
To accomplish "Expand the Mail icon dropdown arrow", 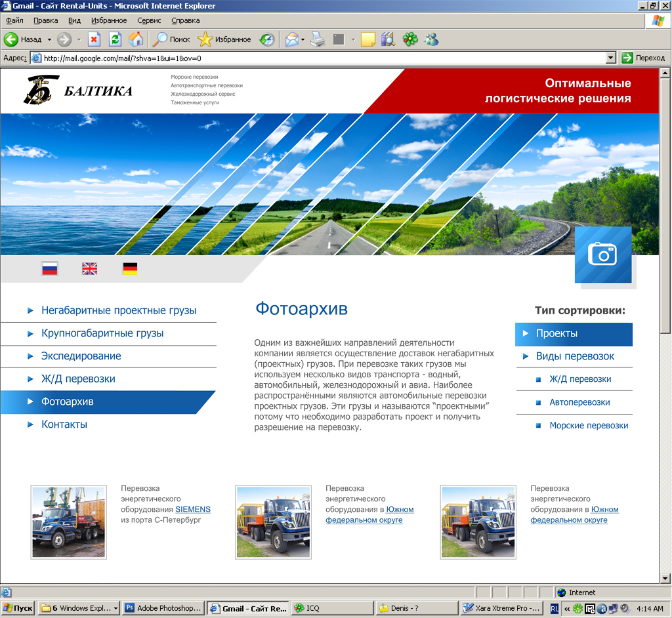I will 303,39.
